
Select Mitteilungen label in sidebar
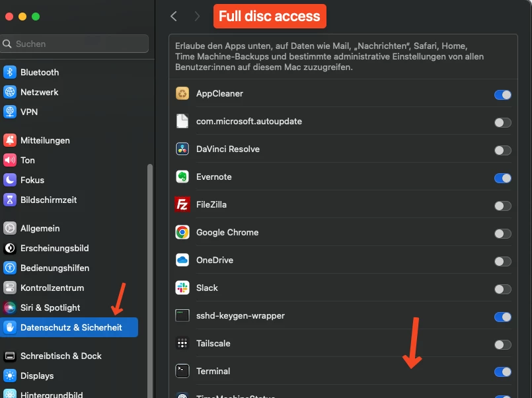point(45,140)
